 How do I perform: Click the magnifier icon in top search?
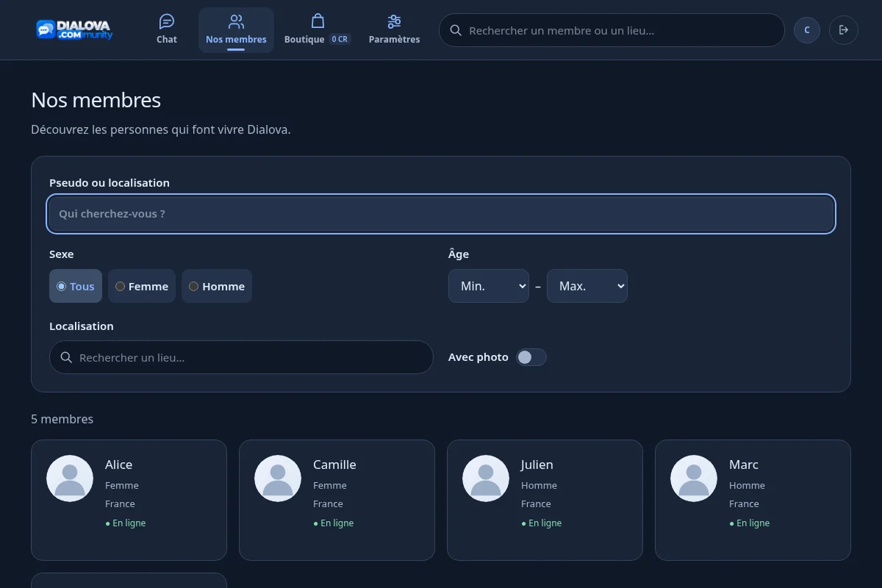tap(456, 30)
